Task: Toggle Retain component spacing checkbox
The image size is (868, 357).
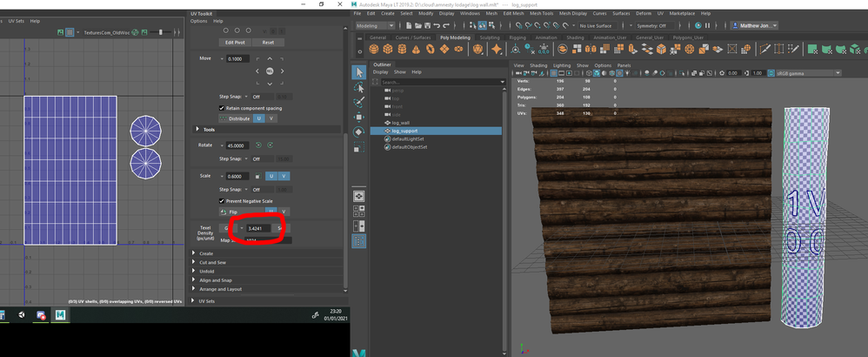Action: [x=222, y=108]
